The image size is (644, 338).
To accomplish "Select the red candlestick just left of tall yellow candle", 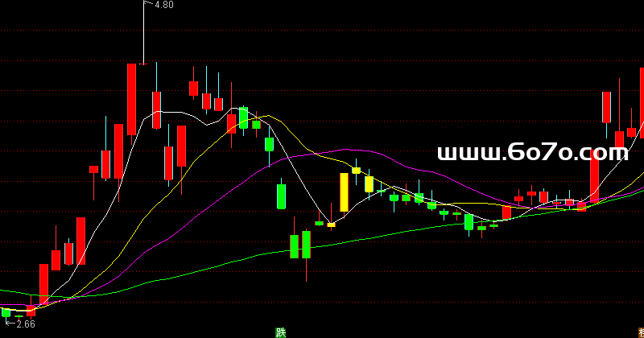I will pos(319,223).
